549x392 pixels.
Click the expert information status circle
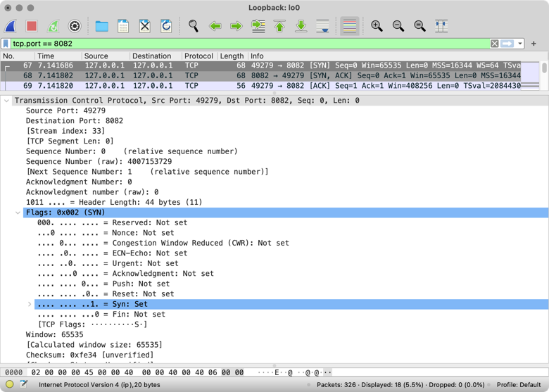[9, 384]
